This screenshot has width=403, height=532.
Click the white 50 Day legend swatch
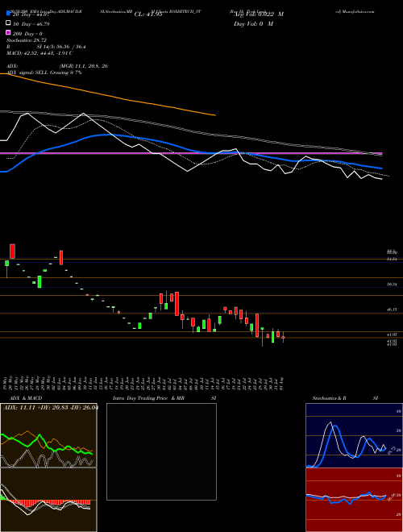[x=8, y=23]
